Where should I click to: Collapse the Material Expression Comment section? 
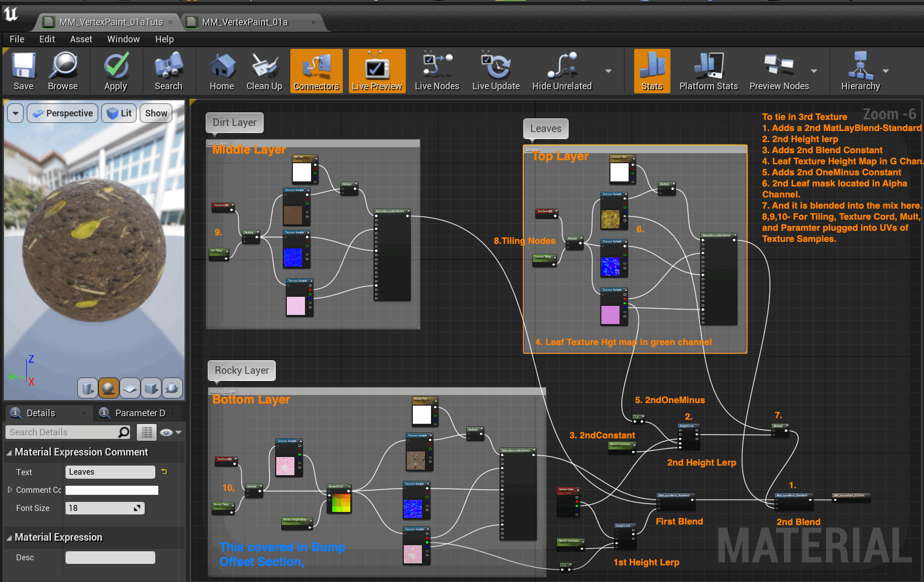tap(9, 452)
